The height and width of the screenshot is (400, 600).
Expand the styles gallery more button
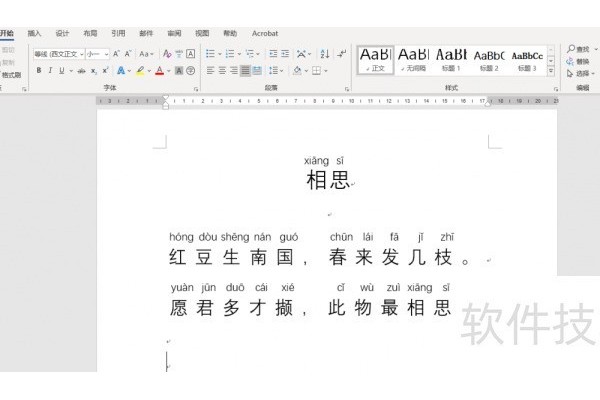[x=551, y=71]
